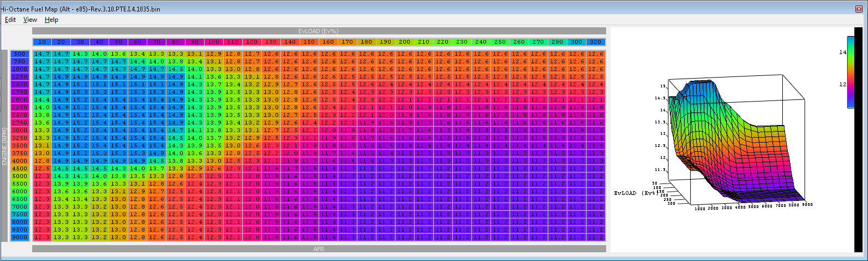Open the View menu
This screenshot has width=868, height=261.
[30, 20]
